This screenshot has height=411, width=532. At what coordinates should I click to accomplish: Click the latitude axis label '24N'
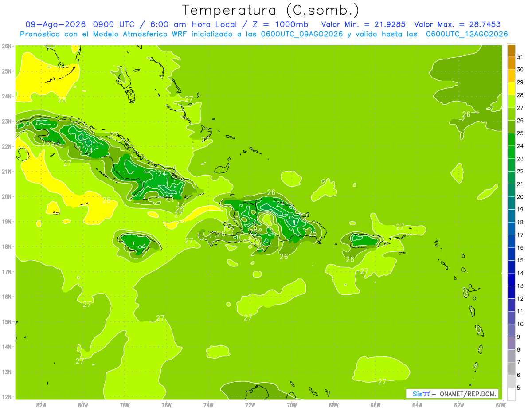point(7,96)
